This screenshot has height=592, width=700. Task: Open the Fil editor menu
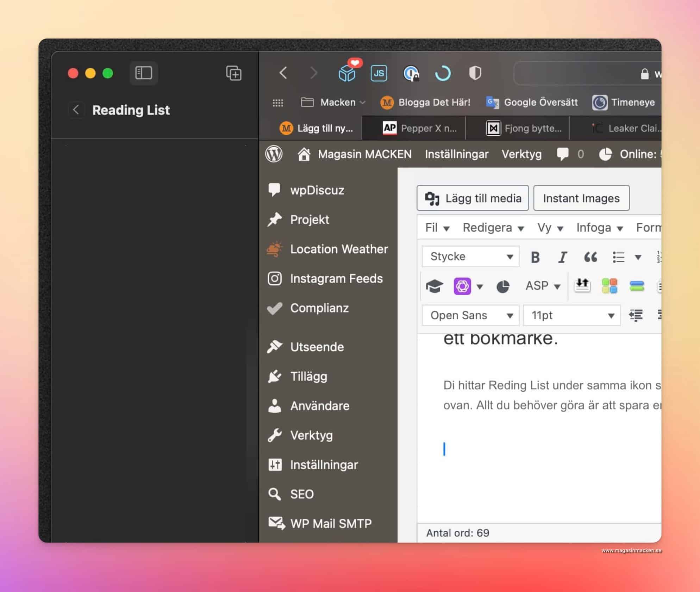pyautogui.click(x=437, y=228)
